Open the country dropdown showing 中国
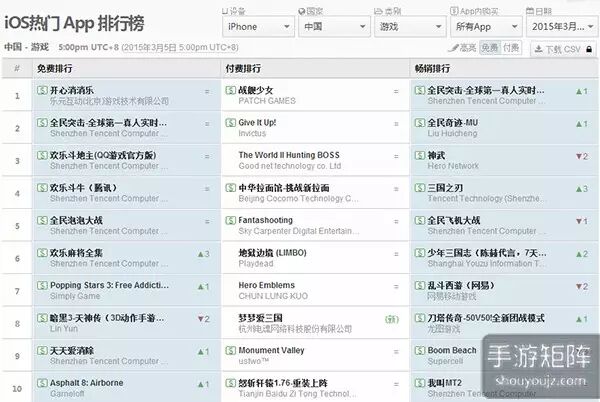 tap(334, 27)
